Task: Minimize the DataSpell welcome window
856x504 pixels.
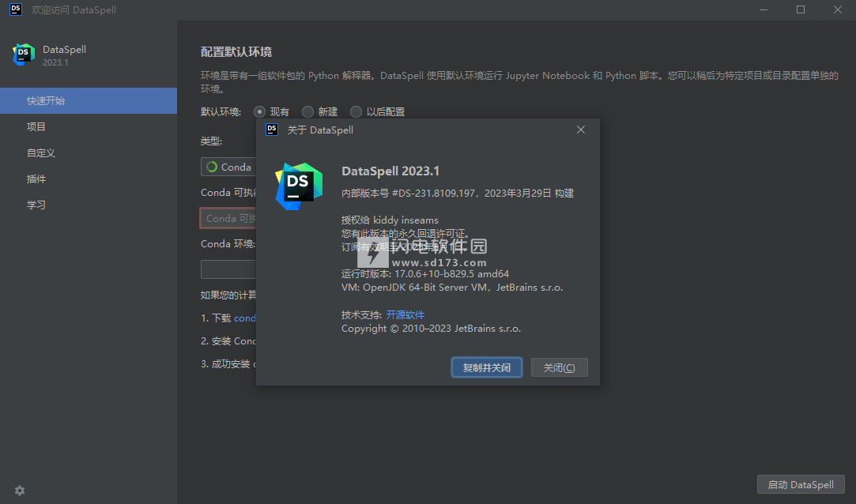Action: (x=764, y=9)
